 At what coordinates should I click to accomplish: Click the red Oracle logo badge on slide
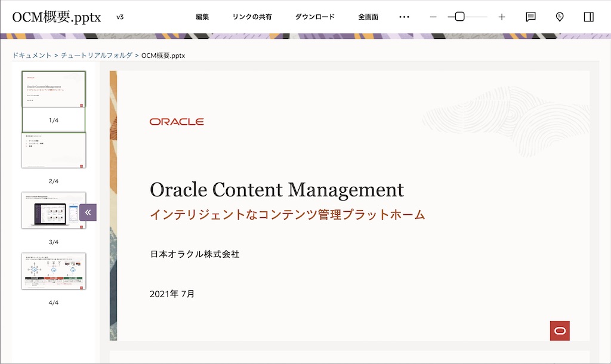point(560,331)
